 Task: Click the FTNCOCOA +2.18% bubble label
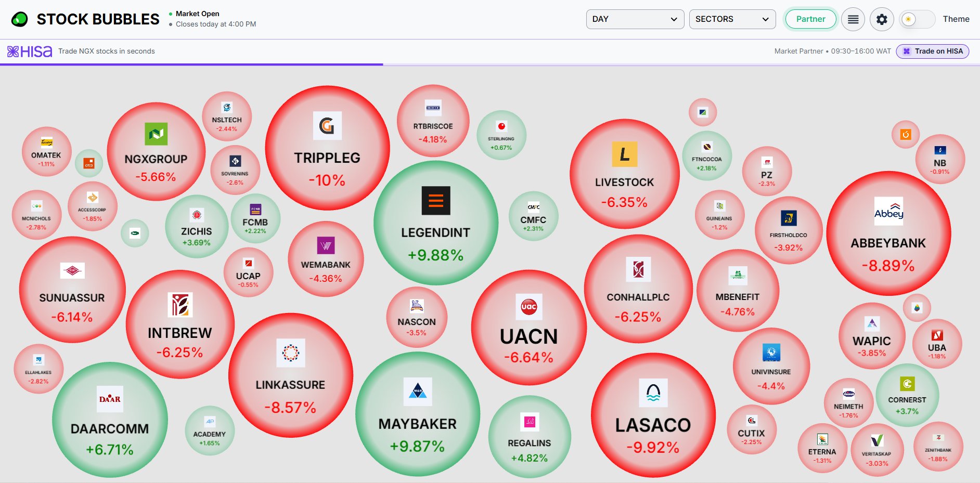(x=707, y=164)
